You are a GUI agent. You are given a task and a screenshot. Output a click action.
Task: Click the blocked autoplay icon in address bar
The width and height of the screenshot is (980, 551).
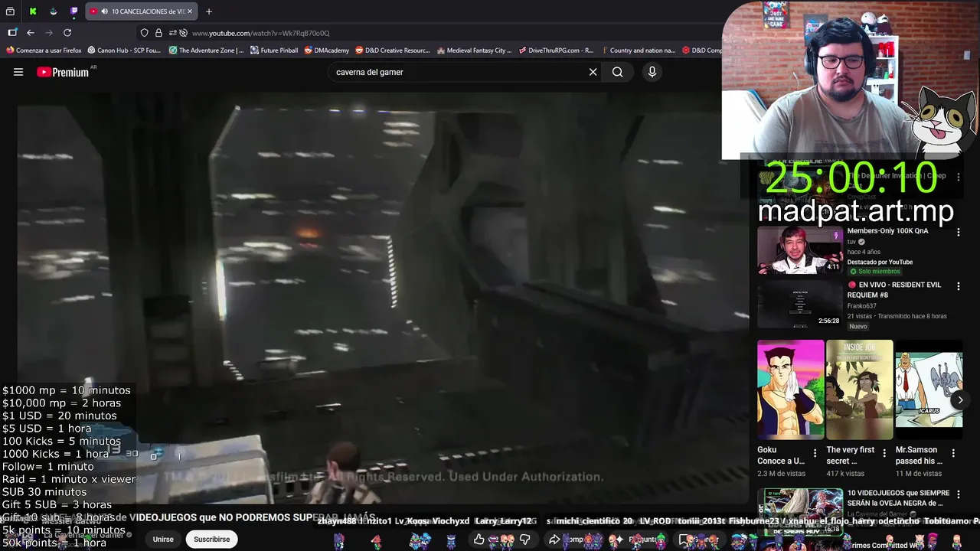pyautogui.click(x=183, y=33)
